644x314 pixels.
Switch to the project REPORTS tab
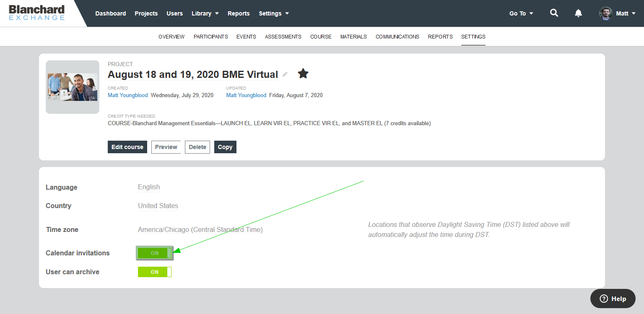(440, 37)
